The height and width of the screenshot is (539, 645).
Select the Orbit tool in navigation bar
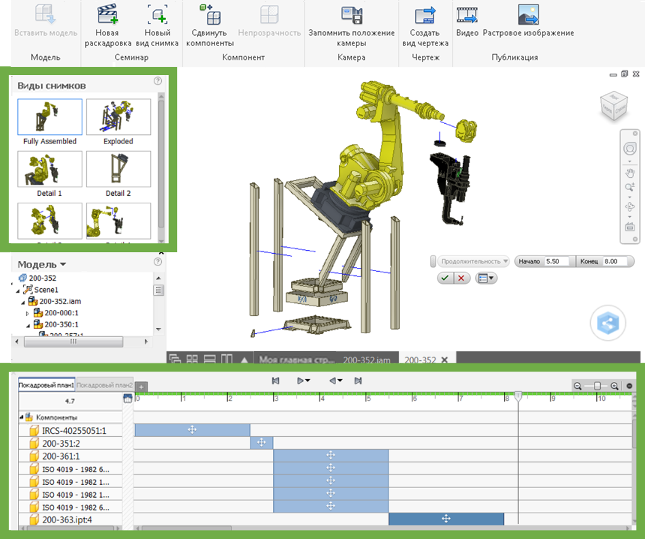coord(630,207)
